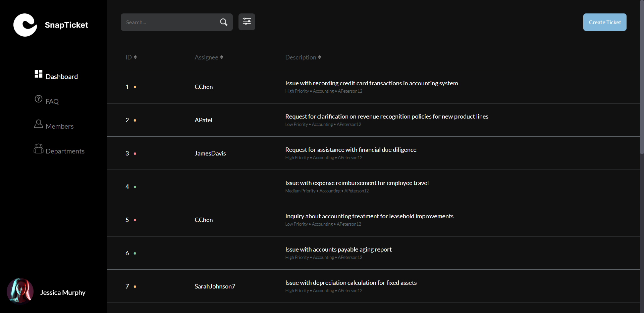The width and height of the screenshot is (644, 313).
Task: Click assignee CChen on ticket 5
Action: (x=204, y=220)
